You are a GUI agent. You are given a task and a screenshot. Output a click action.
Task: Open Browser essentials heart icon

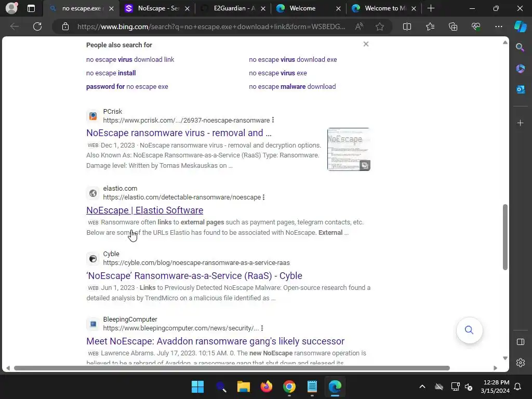tap(476, 26)
